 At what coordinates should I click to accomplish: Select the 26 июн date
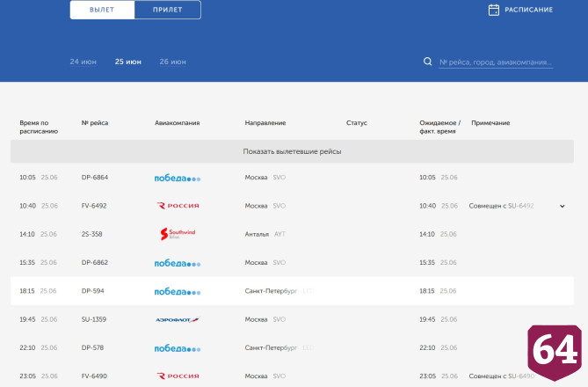pyautogui.click(x=172, y=62)
